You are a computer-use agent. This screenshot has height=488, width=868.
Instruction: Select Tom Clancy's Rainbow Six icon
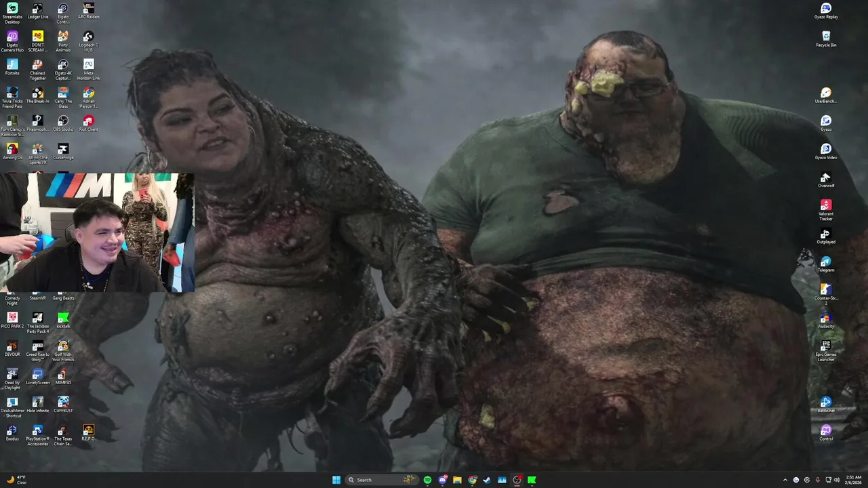coord(12,126)
